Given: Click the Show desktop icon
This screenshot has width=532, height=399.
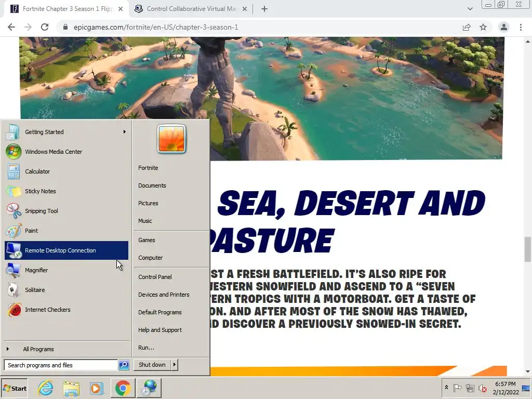Looking at the screenshot, I should coord(527,388).
